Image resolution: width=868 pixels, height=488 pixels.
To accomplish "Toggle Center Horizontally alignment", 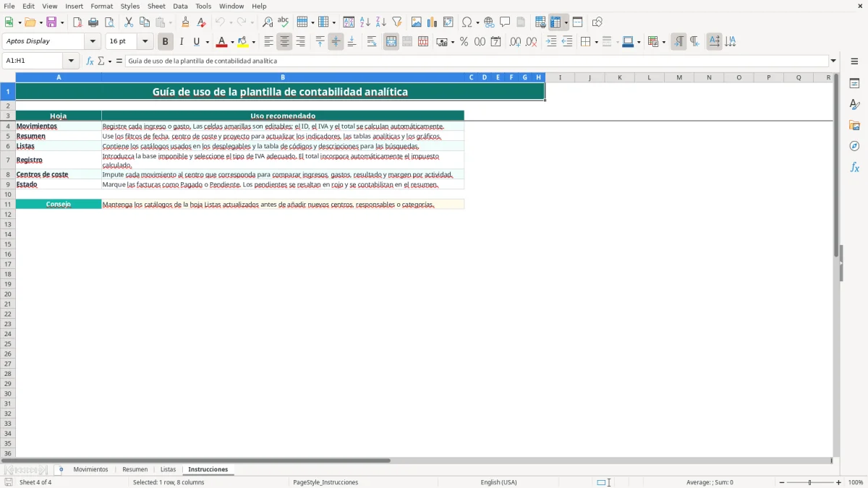I will pos(284,42).
